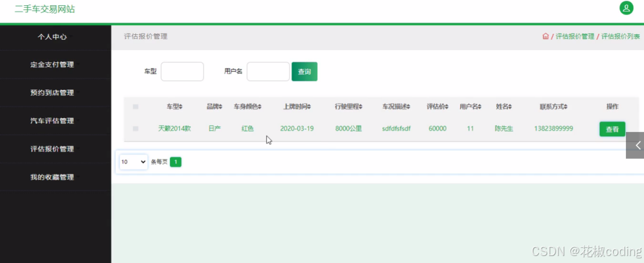Click the 二手车交易网站 site title
This screenshot has height=263, width=644.
click(x=45, y=9)
